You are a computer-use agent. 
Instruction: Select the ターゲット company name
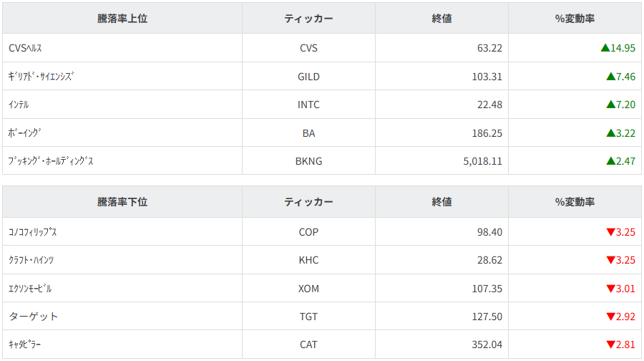(33, 317)
